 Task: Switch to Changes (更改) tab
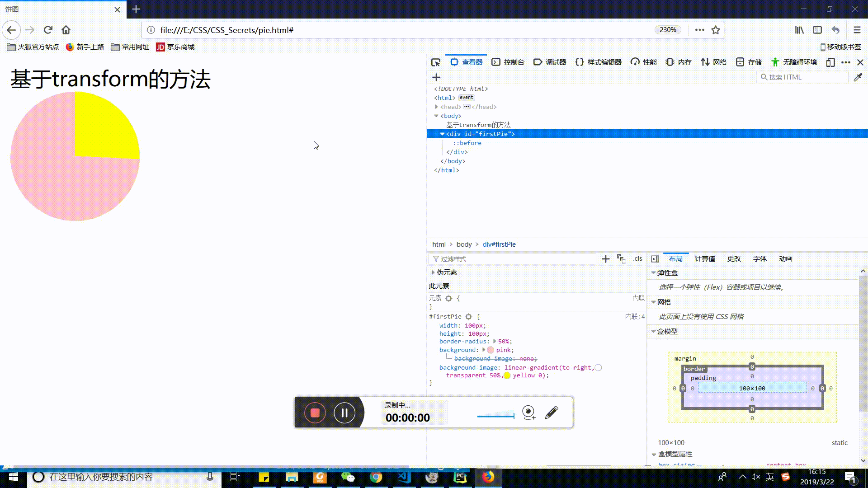click(x=734, y=259)
